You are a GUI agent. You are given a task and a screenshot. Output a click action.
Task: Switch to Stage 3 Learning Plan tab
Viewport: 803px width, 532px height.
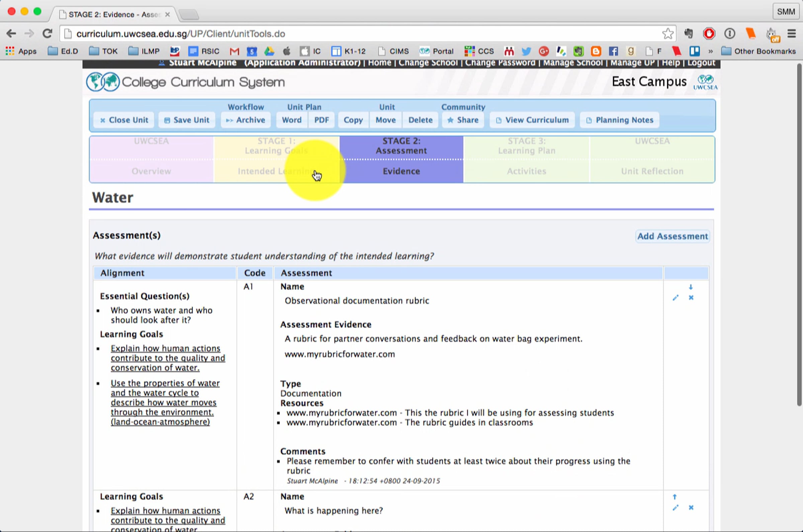[x=526, y=146]
